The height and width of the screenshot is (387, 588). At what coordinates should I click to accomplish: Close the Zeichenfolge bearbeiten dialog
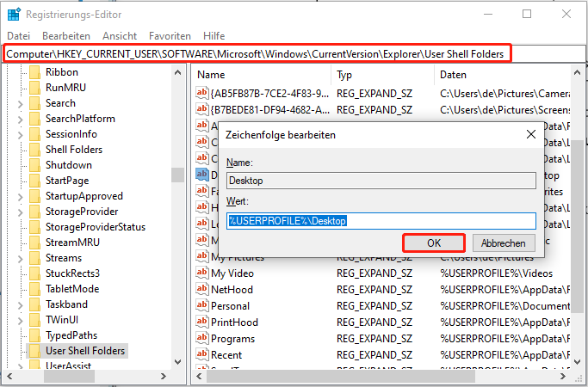tap(530, 134)
